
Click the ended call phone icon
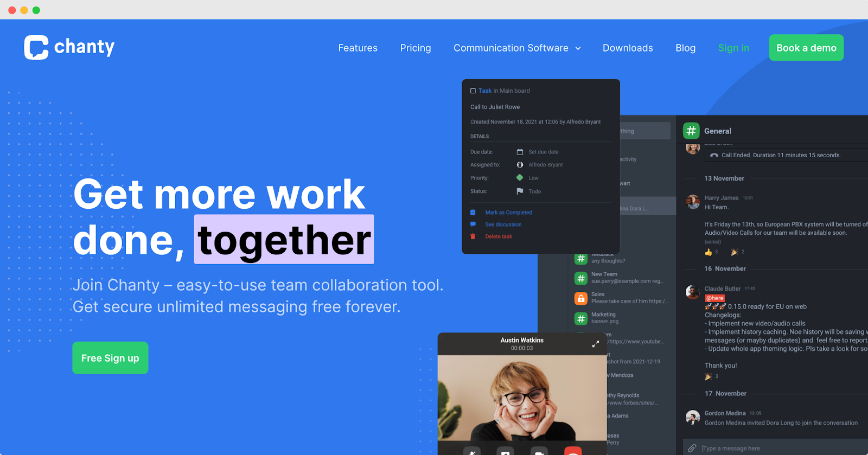point(714,155)
